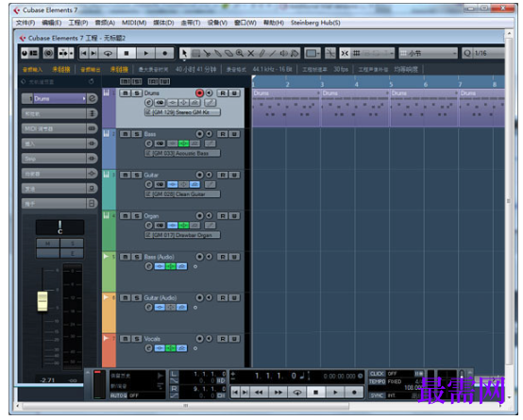Select the Draw pencil tool
Image resolution: width=523 pixels, height=420 pixels.
[x=261, y=54]
